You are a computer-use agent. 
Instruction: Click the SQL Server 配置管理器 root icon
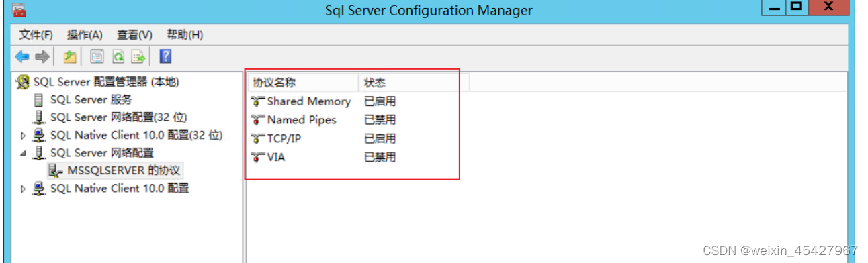22,83
